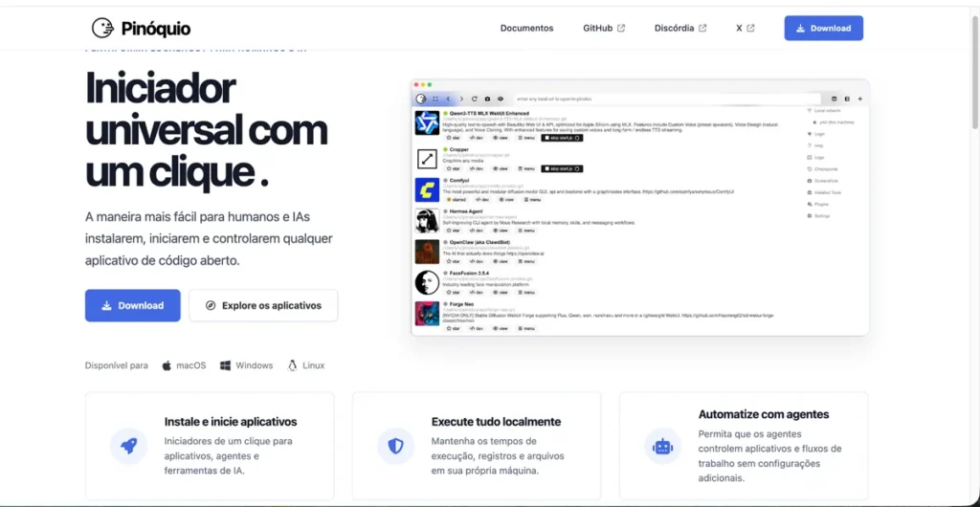Click the back arrow in the app preview toolbar
This screenshot has height=507, width=980.
(448, 99)
